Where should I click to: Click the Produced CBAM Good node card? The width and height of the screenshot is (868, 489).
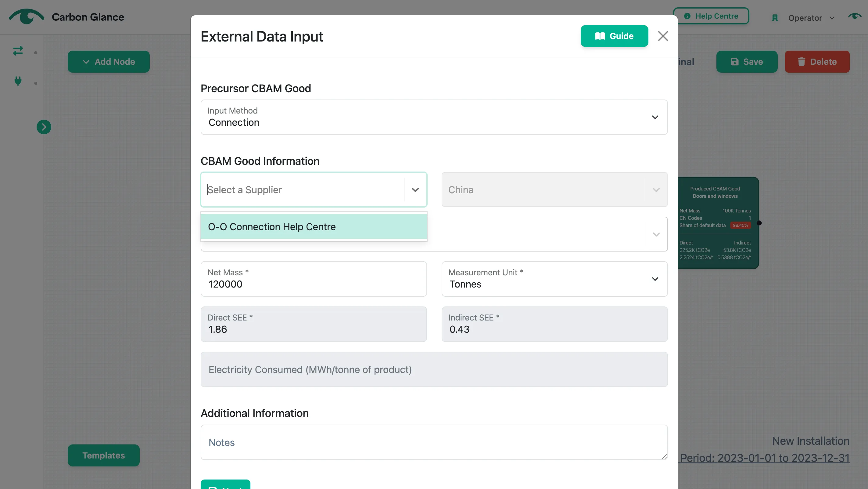click(718, 223)
